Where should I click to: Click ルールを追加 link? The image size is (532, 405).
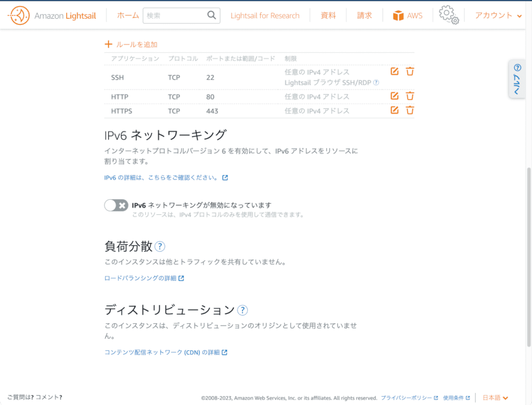(137, 45)
